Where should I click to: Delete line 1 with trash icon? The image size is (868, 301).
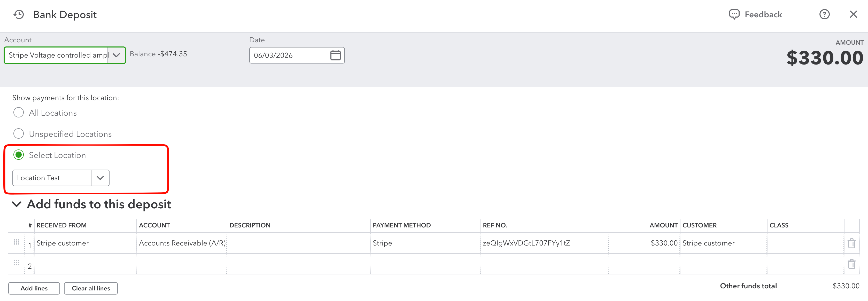[851, 243]
